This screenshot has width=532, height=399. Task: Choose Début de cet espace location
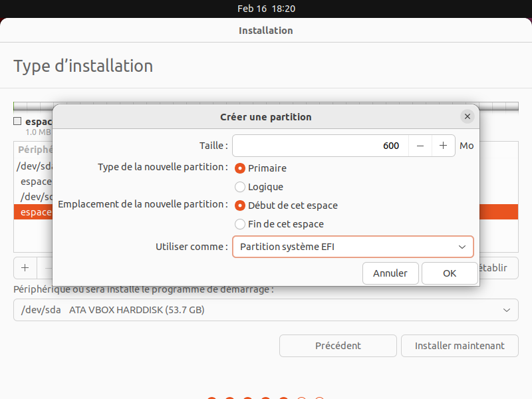click(x=240, y=205)
